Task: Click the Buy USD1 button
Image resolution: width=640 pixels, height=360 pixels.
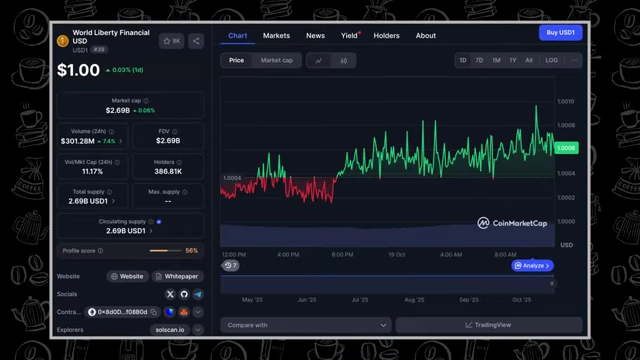Action: [560, 33]
